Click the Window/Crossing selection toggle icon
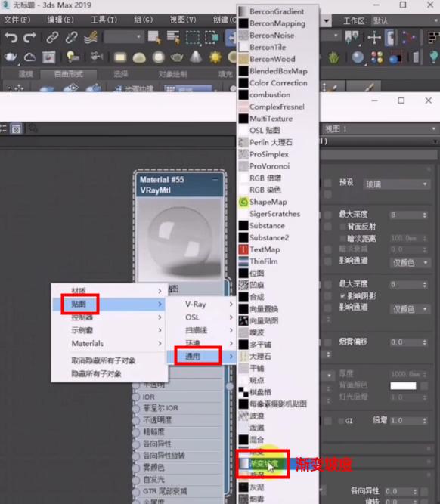 tap(212, 38)
